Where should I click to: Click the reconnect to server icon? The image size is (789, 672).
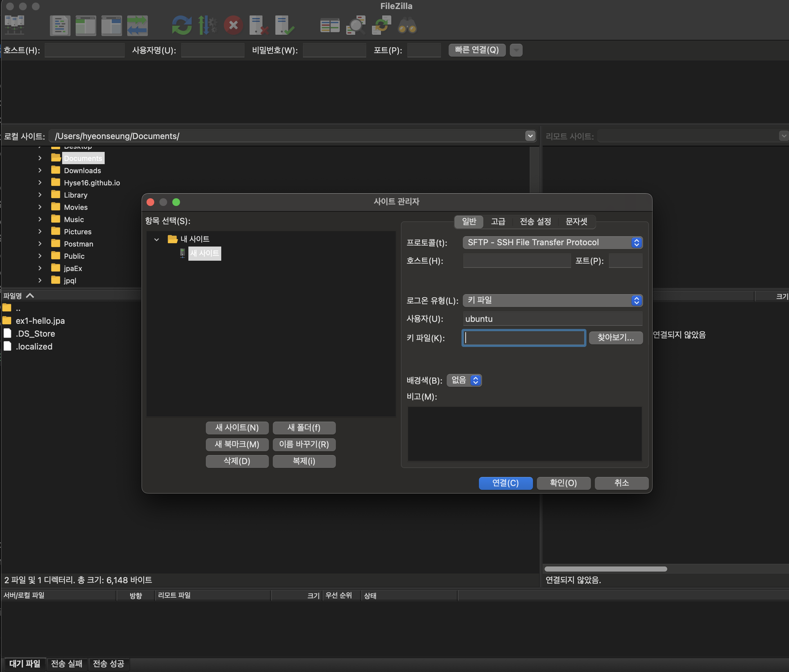click(x=284, y=25)
